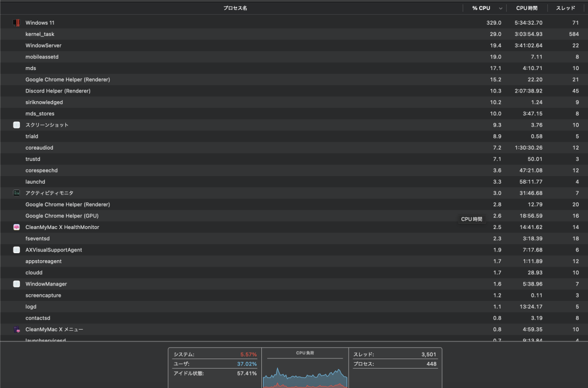The image size is (588, 388).
Task: Click the 5:34:32.70 CPU time value
Action: [x=529, y=23]
